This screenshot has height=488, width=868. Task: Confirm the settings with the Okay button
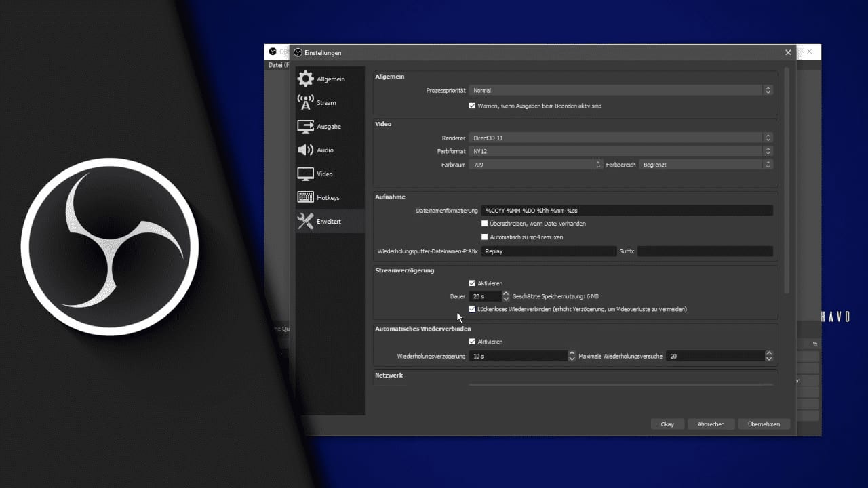click(667, 424)
